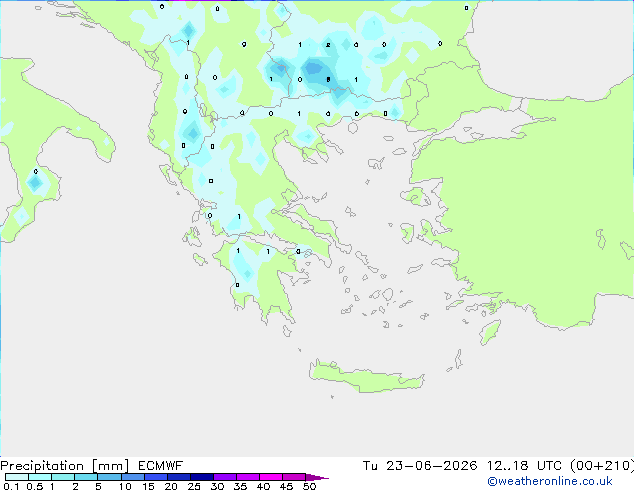This screenshot has height=490, width=634.
Task: Click the darkest blue precipitation cell over Bulgaria
Action: (314, 69)
